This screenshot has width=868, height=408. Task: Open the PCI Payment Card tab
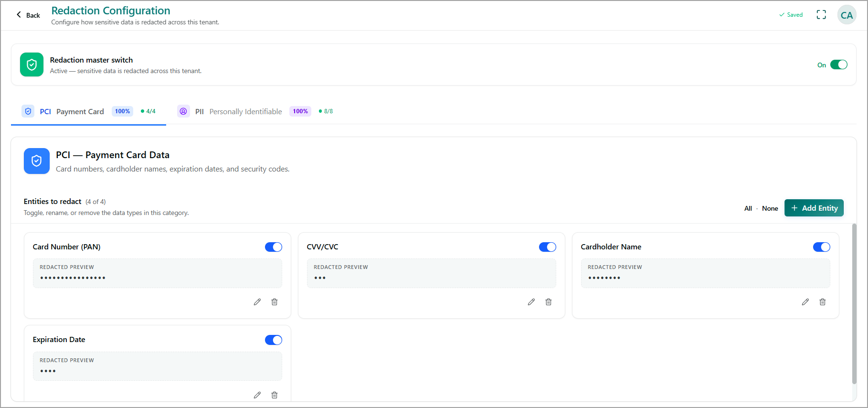[x=88, y=111]
